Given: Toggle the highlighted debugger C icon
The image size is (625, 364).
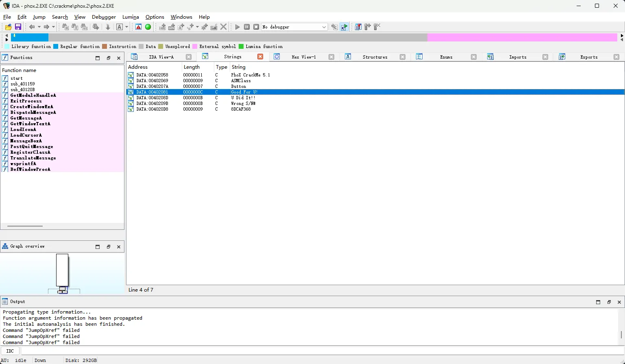Looking at the screenshot, I should pos(344,27).
